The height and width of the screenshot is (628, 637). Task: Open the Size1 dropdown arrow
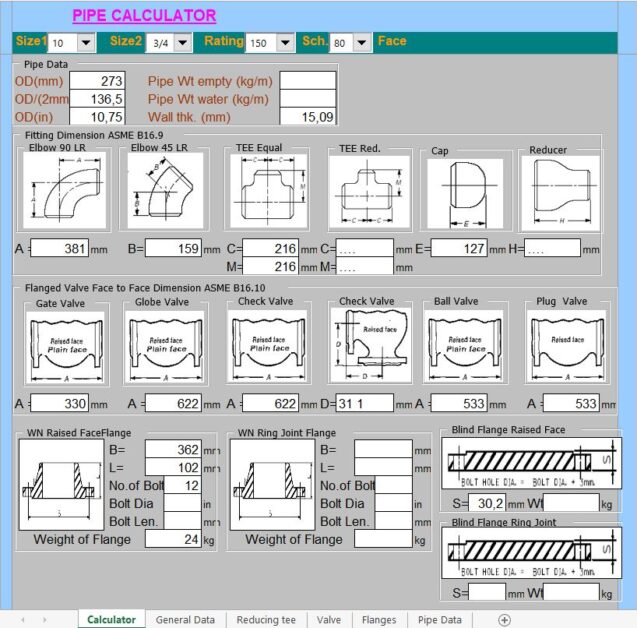86,43
